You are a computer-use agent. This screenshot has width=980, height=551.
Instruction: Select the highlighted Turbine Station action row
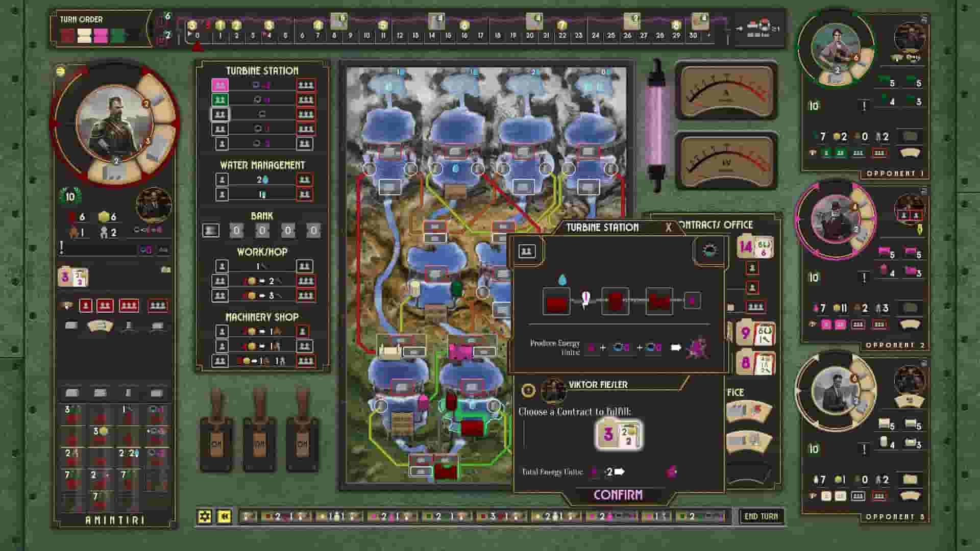pos(219,114)
